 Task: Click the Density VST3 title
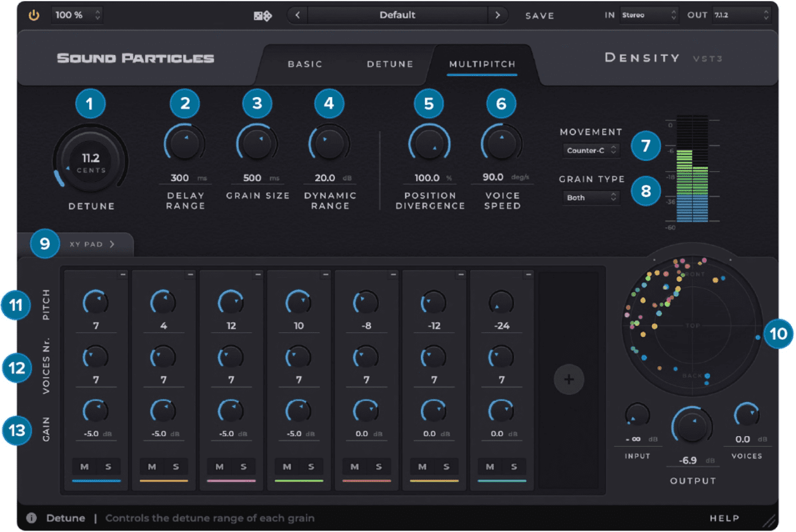click(x=663, y=58)
